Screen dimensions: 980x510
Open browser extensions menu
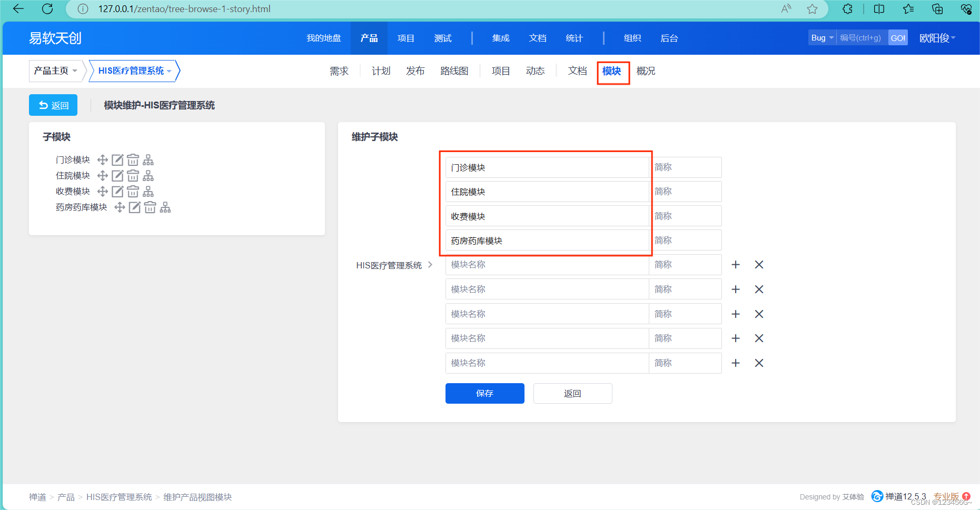(847, 9)
